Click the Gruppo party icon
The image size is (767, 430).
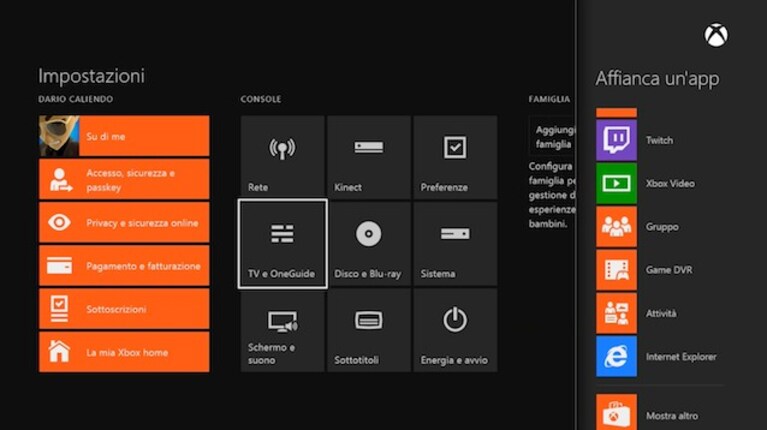(616, 226)
